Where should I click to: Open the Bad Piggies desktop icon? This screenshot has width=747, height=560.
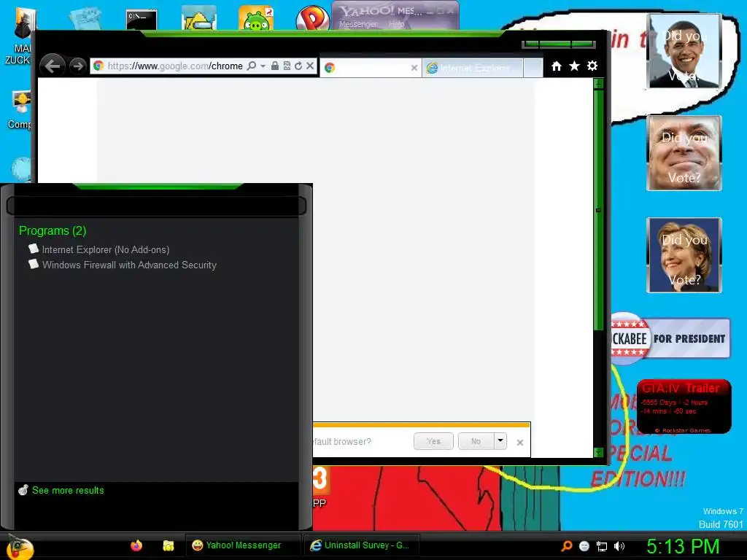tap(256, 18)
